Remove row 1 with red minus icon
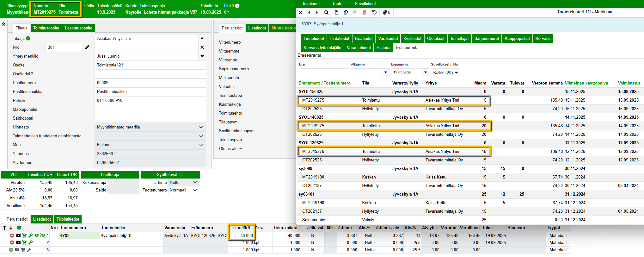Screen dimensions: 644x257 (12, 235)
